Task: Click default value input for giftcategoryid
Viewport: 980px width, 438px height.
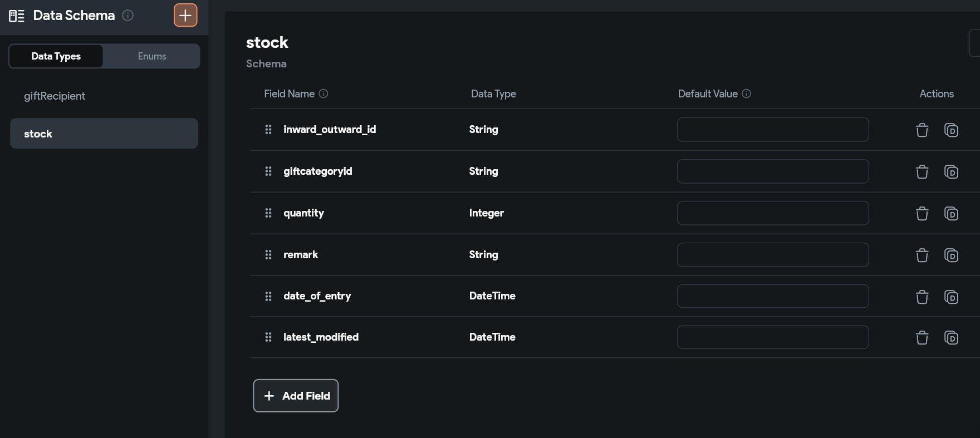Action: (x=773, y=171)
